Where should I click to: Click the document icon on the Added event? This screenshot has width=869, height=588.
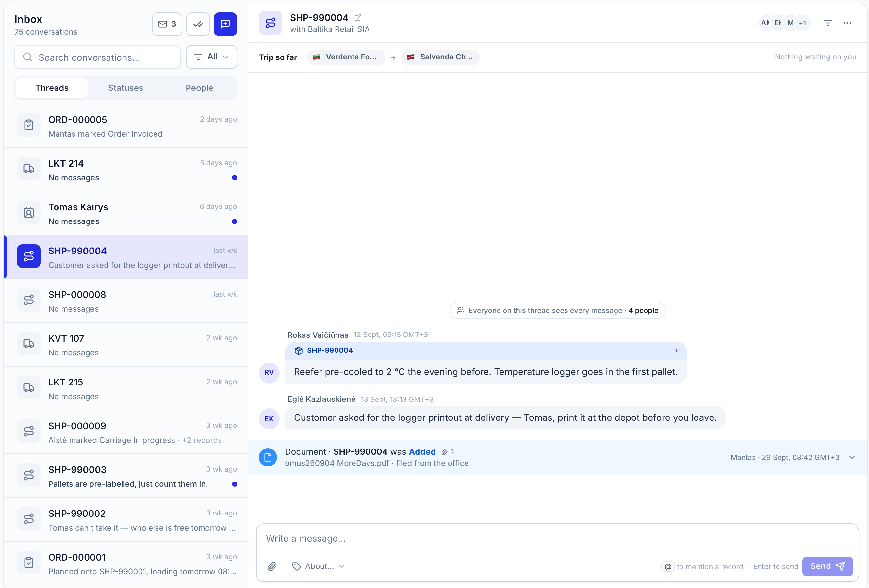coord(268,457)
